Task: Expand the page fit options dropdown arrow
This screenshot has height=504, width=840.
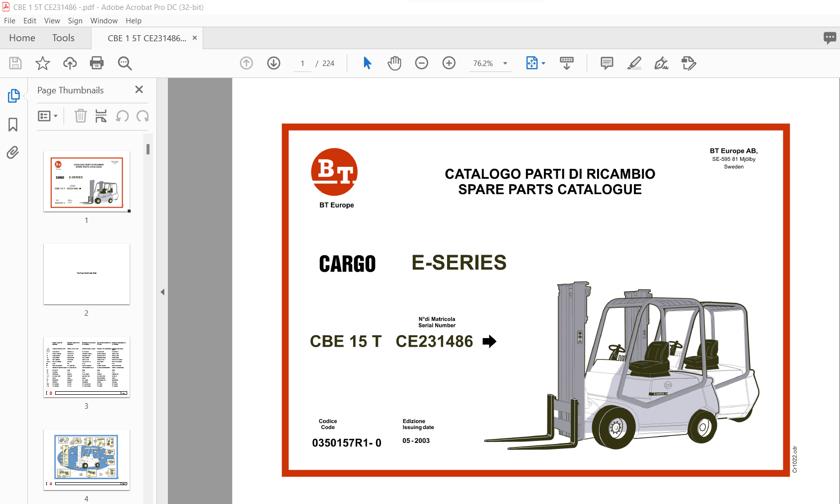Action: pos(543,63)
